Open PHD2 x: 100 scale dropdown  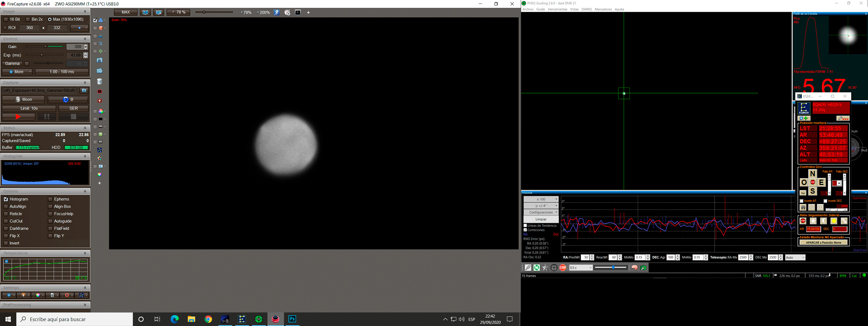[541, 199]
